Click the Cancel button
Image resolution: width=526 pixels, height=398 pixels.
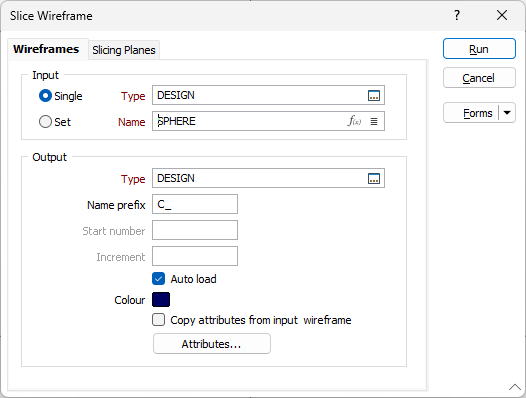pos(479,78)
